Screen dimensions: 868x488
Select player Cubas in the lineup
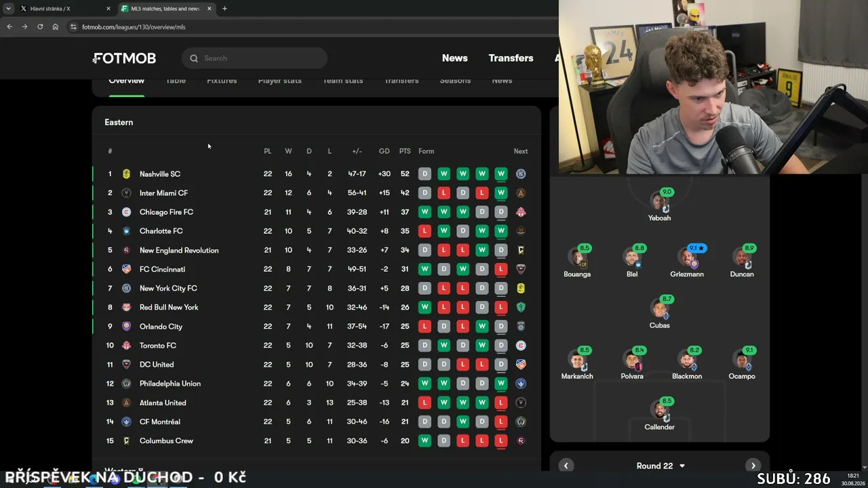pyautogui.click(x=659, y=312)
